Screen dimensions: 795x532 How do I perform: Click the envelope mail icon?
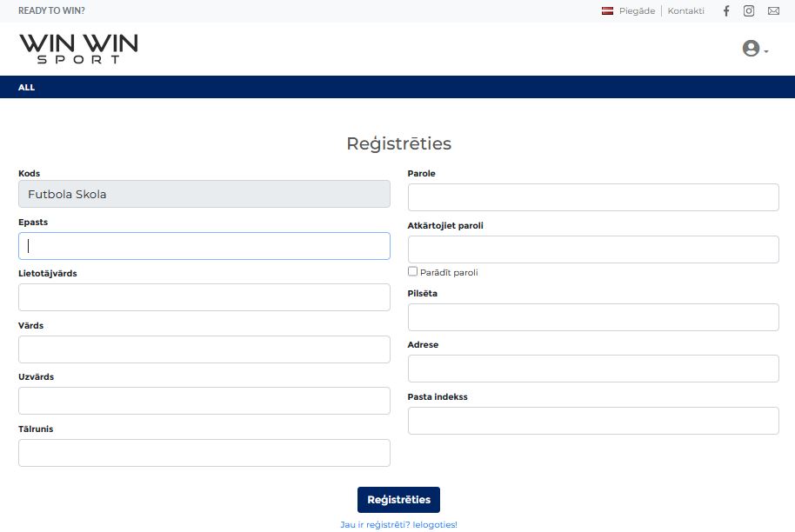[773, 11]
